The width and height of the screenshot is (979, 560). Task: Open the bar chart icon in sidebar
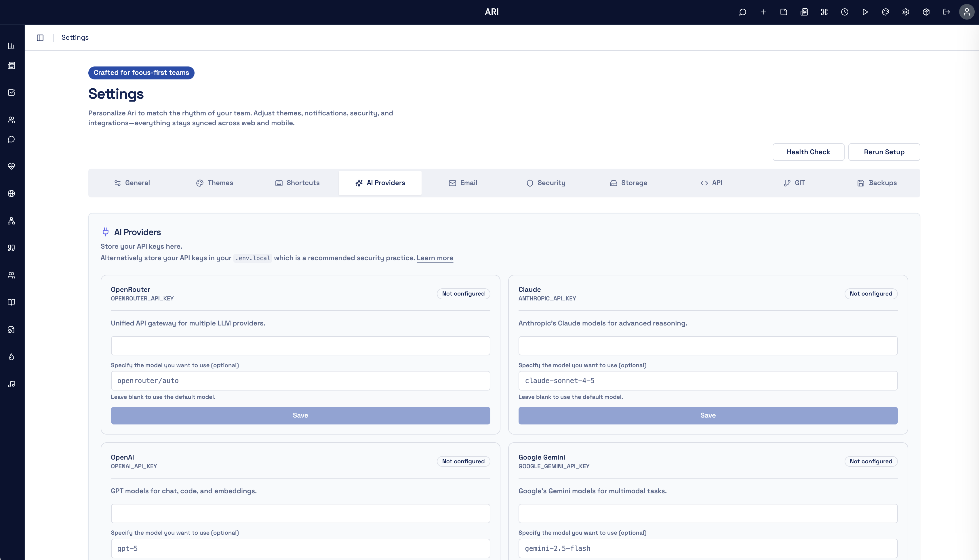[12, 46]
